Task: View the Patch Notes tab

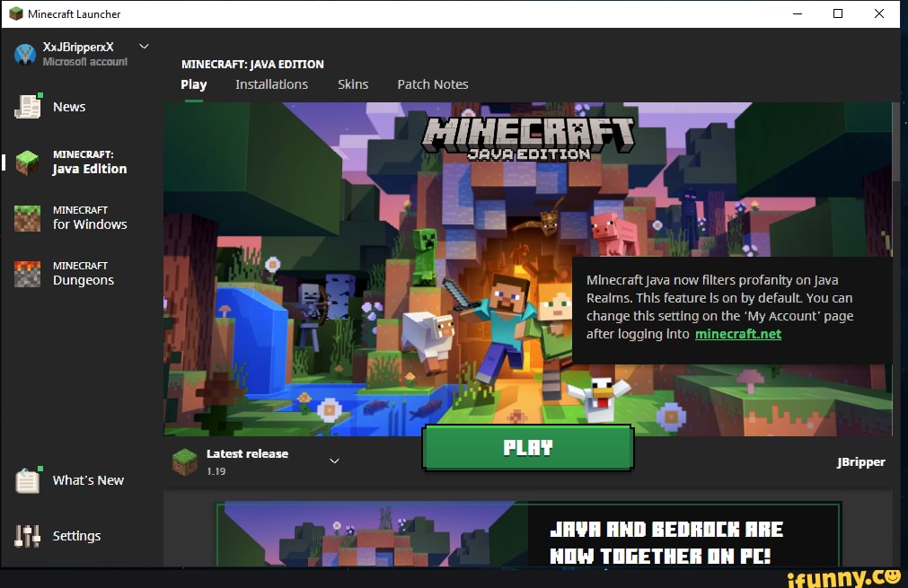Action: (x=432, y=84)
